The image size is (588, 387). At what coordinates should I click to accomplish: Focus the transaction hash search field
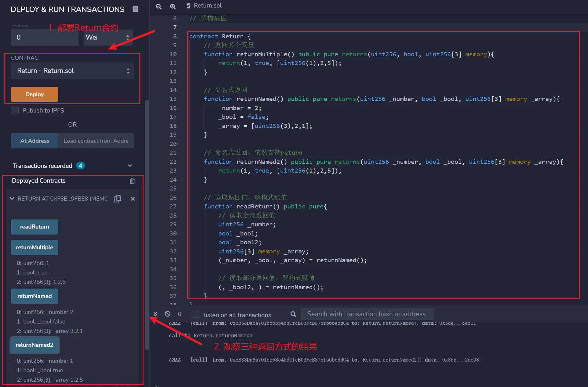point(367,314)
